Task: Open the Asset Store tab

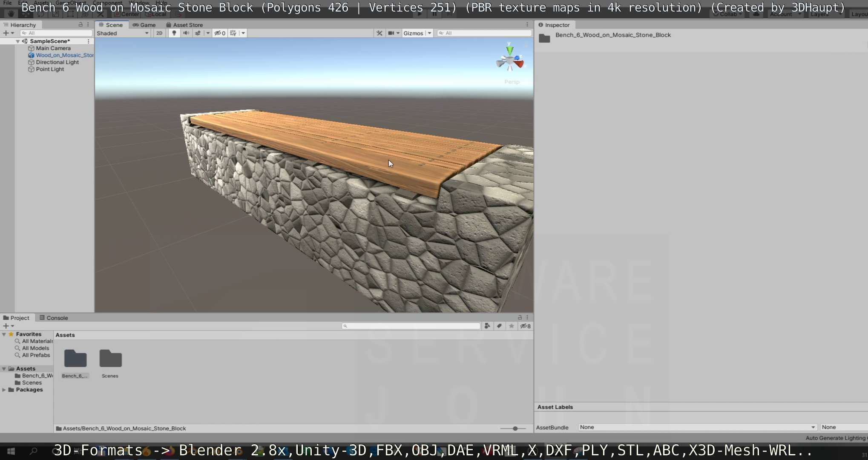Action: 184,25
